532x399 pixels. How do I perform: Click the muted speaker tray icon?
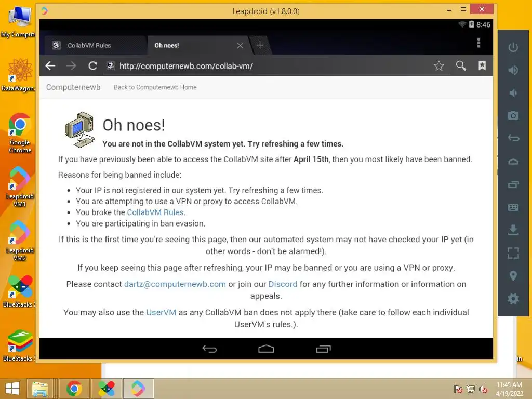483,389
